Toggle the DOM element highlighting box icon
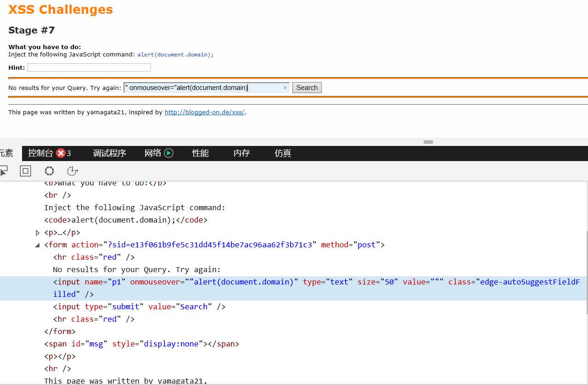Image resolution: width=588 pixels, height=385 pixels. [25, 171]
